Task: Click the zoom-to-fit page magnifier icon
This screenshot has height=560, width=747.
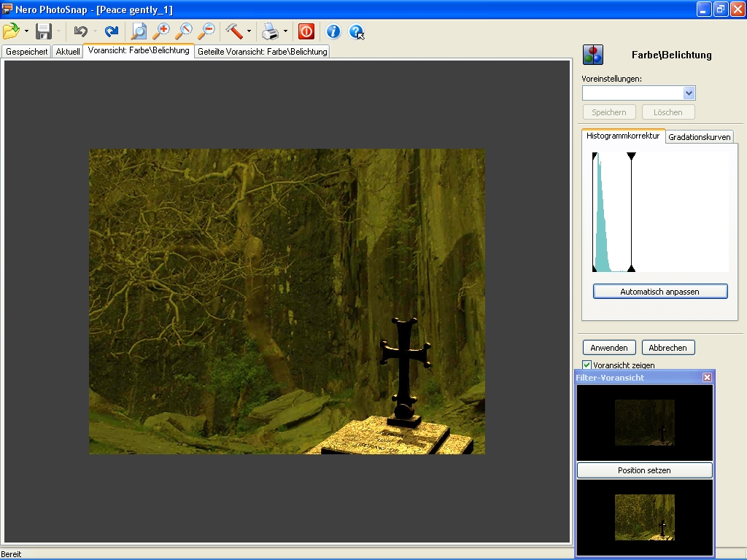Action: [139, 31]
